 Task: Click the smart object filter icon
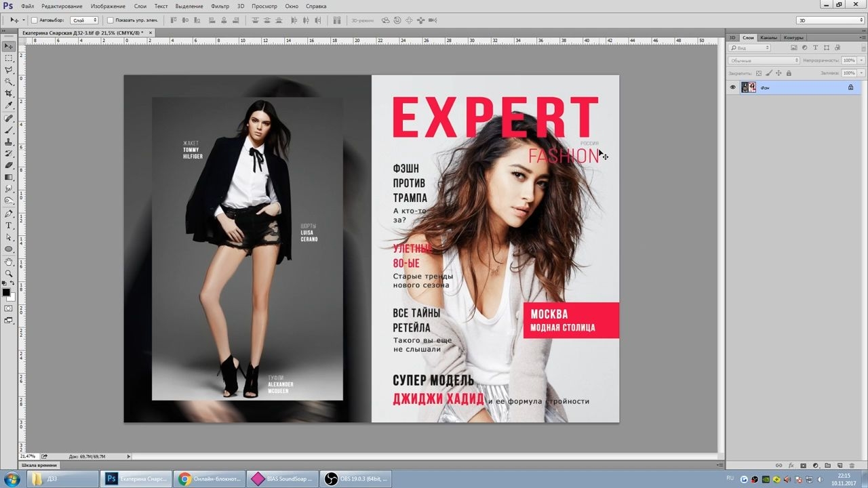point(837,48)
